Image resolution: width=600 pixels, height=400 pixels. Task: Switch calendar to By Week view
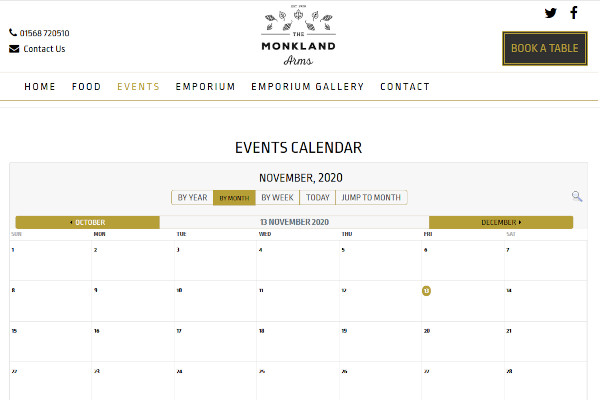(277, 197)
